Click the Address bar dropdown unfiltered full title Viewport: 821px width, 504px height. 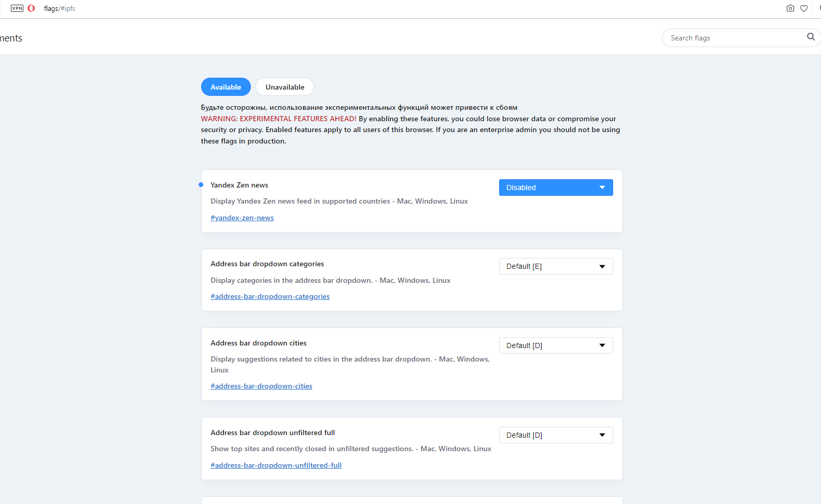click(273, 433)
